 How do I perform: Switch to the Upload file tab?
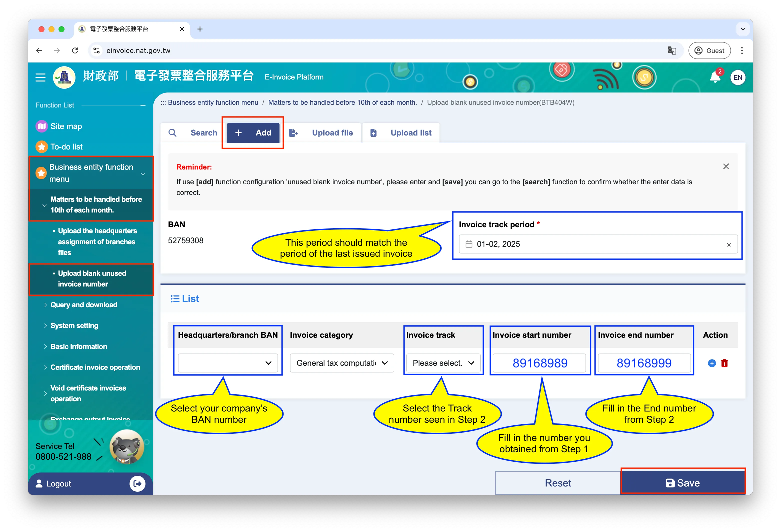[321, 133]
